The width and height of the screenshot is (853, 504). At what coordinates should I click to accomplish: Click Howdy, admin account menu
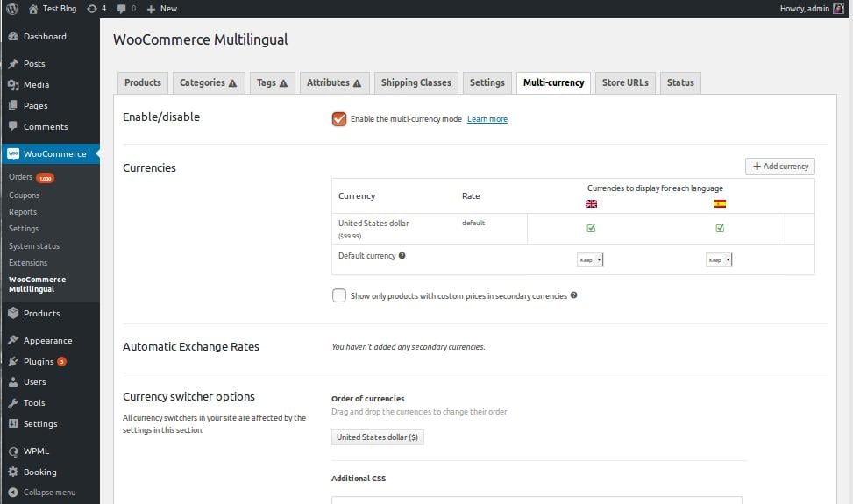tap(812, 9)
